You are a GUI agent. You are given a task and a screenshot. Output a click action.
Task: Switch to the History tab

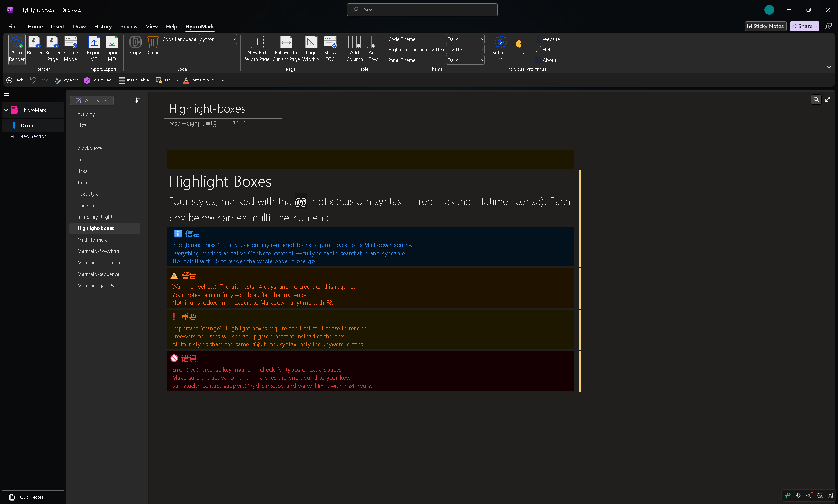pyautogui.click(x=102, y=27)
